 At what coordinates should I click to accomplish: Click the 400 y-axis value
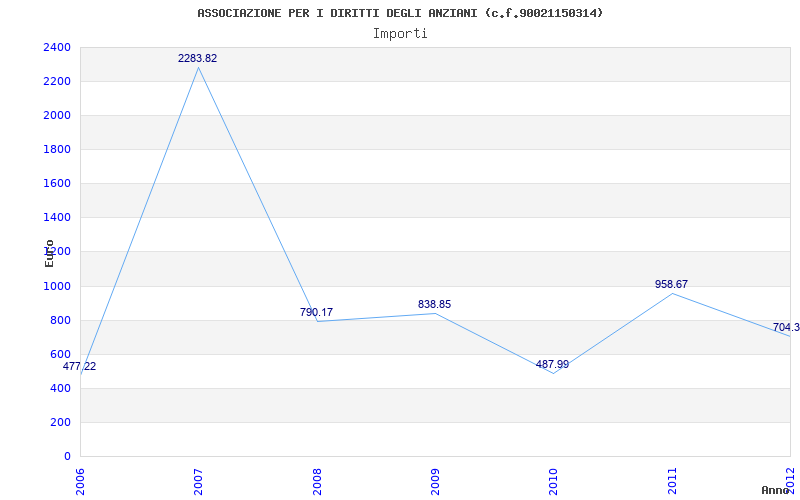[x=60, y=389]
